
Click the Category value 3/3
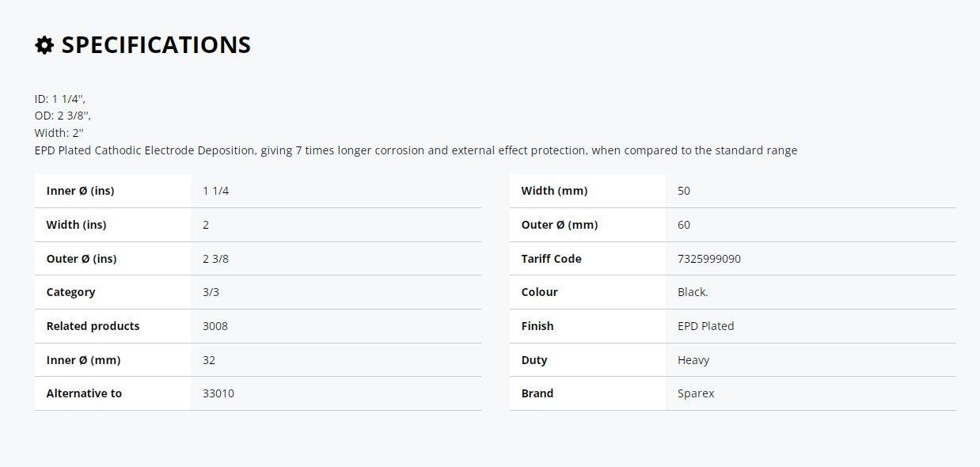tap(211, 292)
